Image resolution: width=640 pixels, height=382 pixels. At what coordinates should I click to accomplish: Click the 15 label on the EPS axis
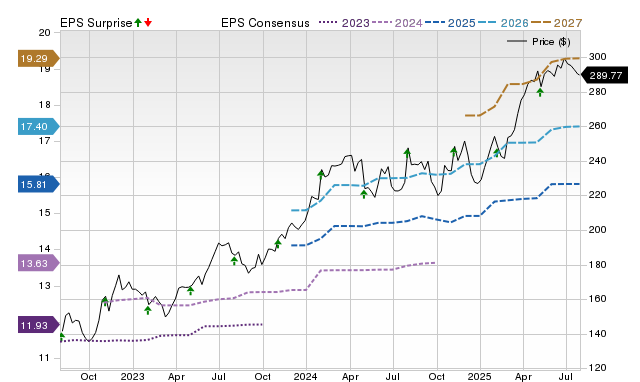pos(44,213)
